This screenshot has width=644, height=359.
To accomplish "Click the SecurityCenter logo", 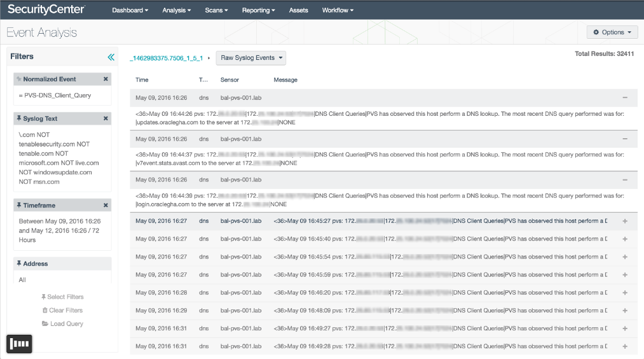I will coord(46,9).
